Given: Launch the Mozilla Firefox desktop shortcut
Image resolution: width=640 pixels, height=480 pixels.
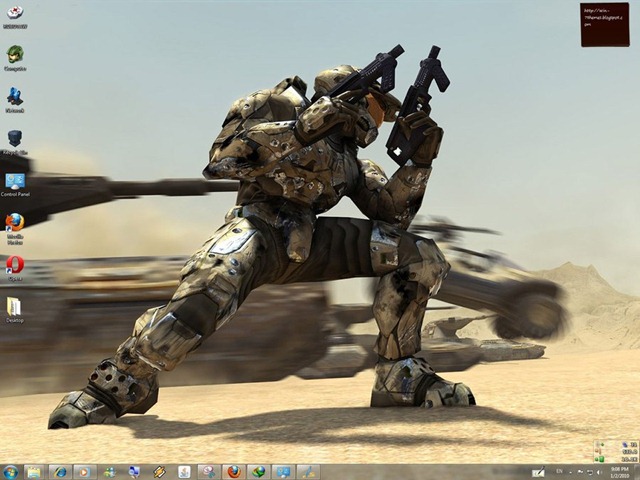Looking at the screenshot, I should point(15,228).
